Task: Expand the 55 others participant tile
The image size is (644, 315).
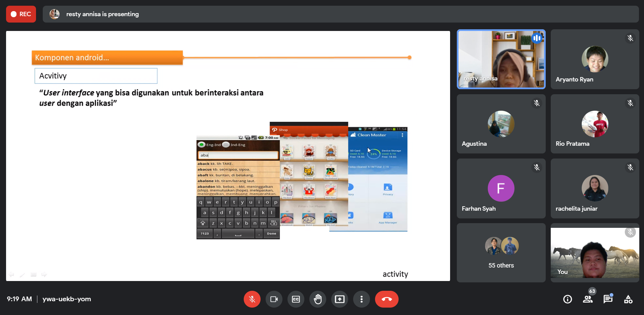Action: coord(501,253)
